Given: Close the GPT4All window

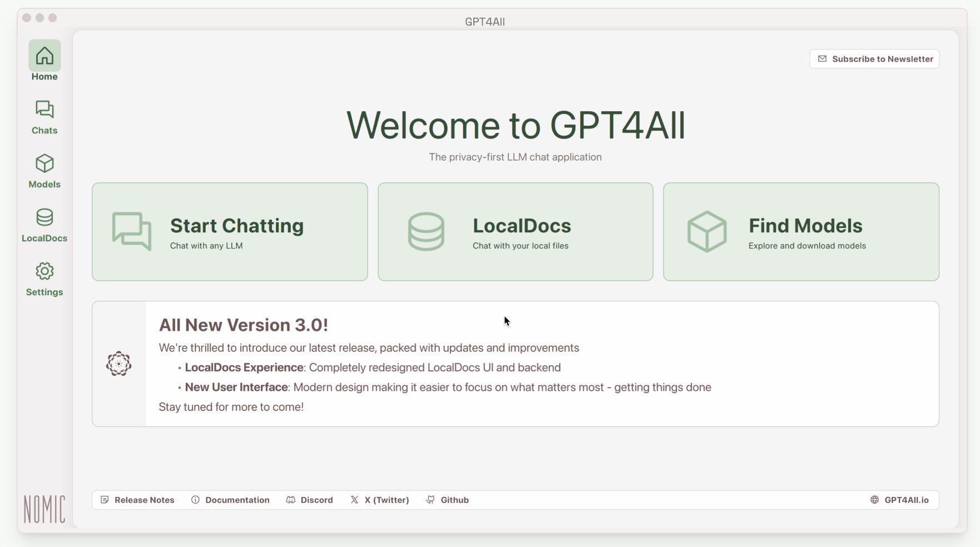Looking at the screenshot, I should tap(27, 18).
